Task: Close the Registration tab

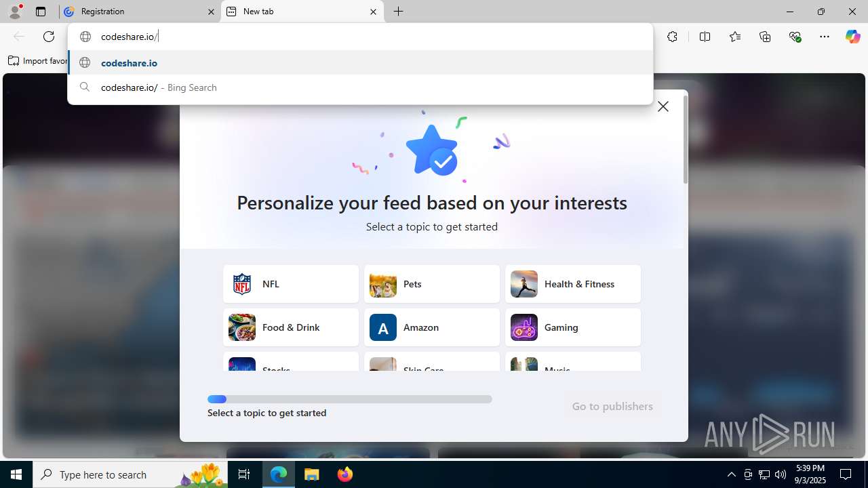Action: click(211, 12)
